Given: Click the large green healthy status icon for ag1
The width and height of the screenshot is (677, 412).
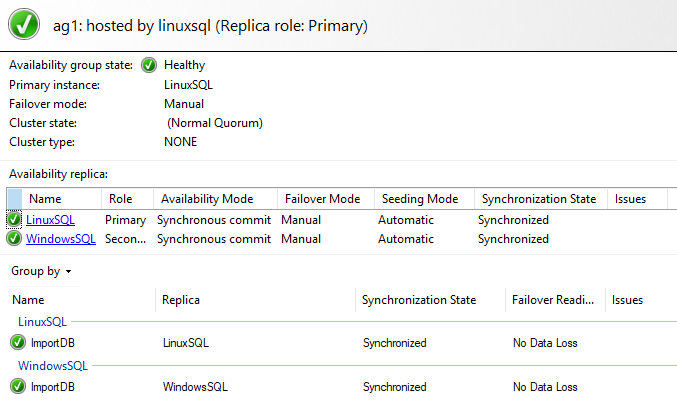Looking at the screenshot, I should coord(25,25).
